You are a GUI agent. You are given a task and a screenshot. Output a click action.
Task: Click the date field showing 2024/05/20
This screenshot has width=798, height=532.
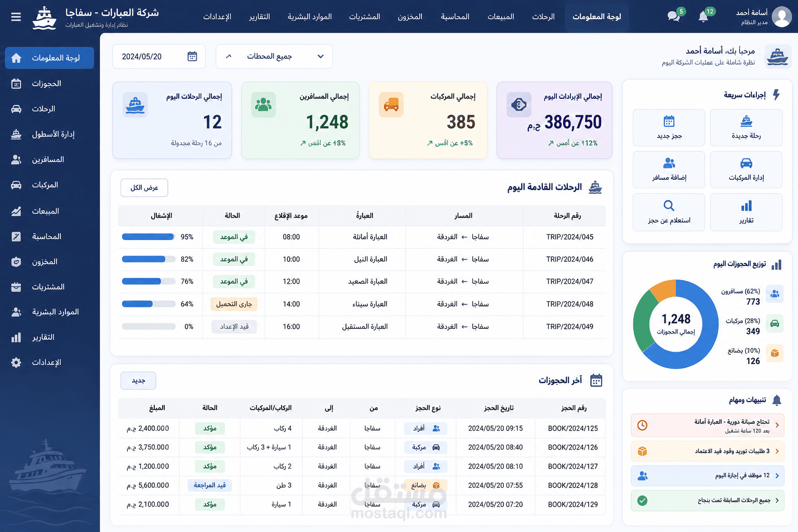tap(159, 57)
